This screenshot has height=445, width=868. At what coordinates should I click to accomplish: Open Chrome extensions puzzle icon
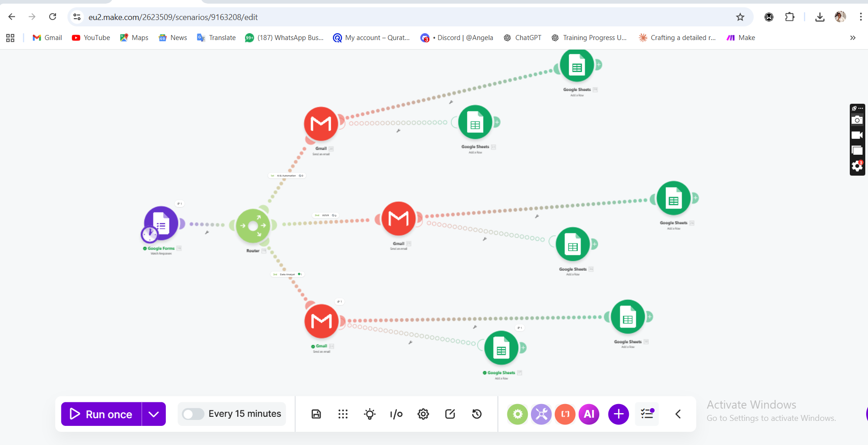(790, 17)
